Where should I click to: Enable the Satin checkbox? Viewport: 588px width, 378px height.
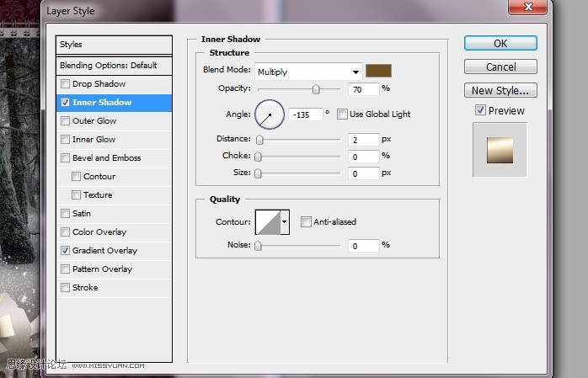(x=65, y=213)
